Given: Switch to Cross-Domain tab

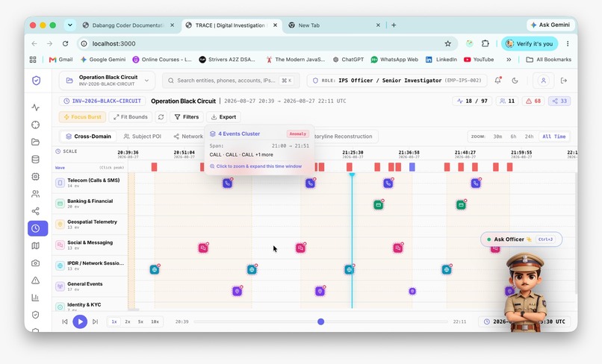Looking at the screenshot, I should (x=89, y=136).
